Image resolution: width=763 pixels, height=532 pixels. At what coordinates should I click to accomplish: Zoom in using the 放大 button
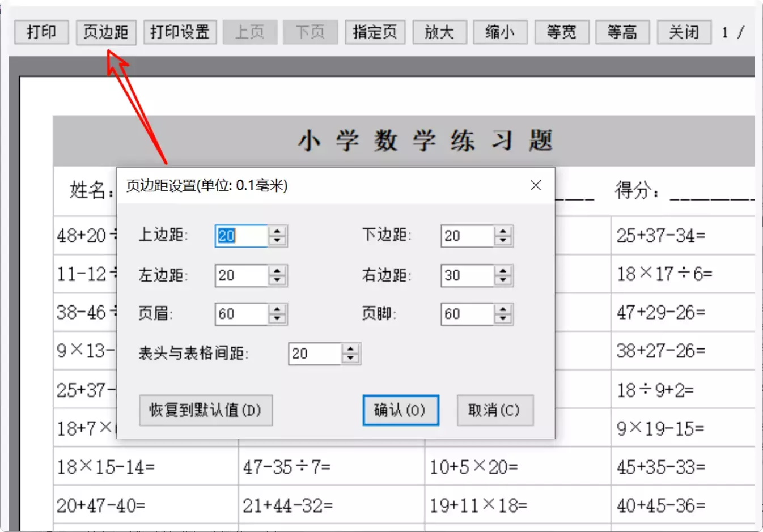coord(439,32)
